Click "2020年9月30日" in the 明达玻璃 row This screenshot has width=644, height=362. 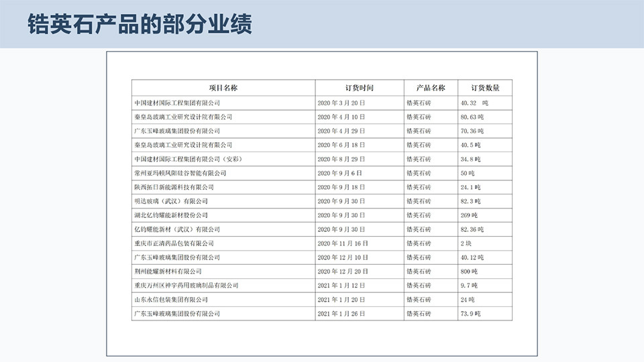pos(341,201)
